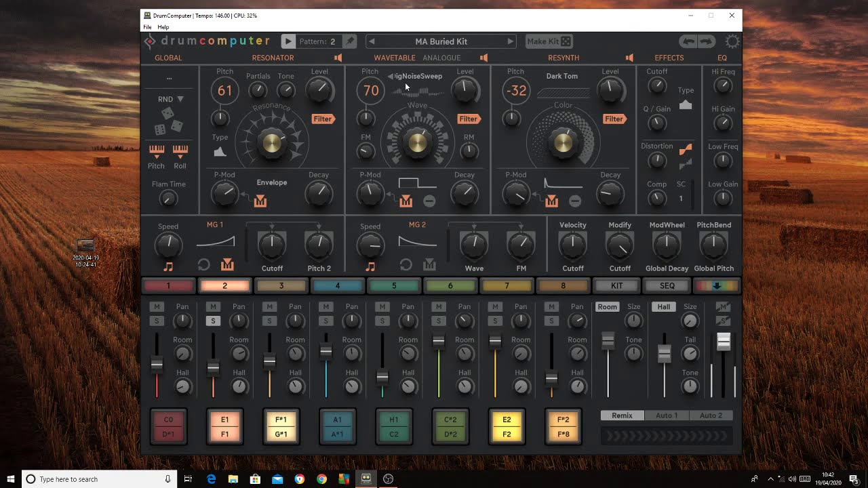Open the File menu

147,27
